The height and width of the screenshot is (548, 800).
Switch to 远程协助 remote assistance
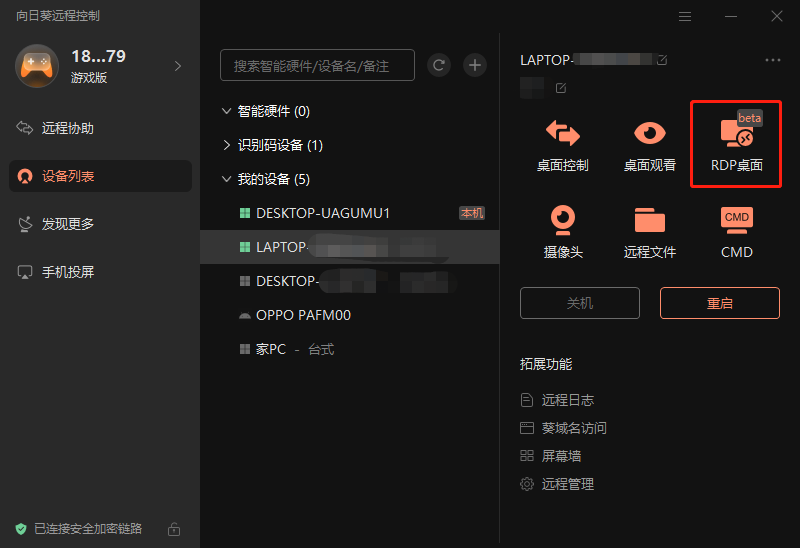(x=101, y=128)
